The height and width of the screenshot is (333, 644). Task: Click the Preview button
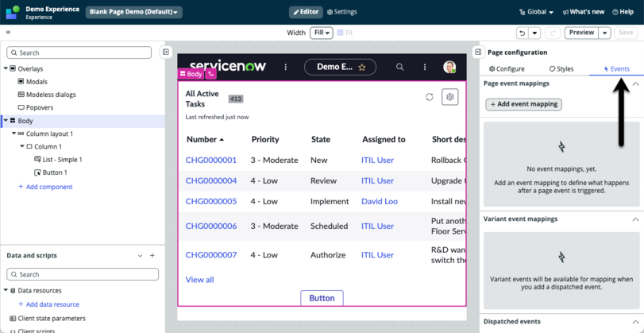tap(581, 33)
